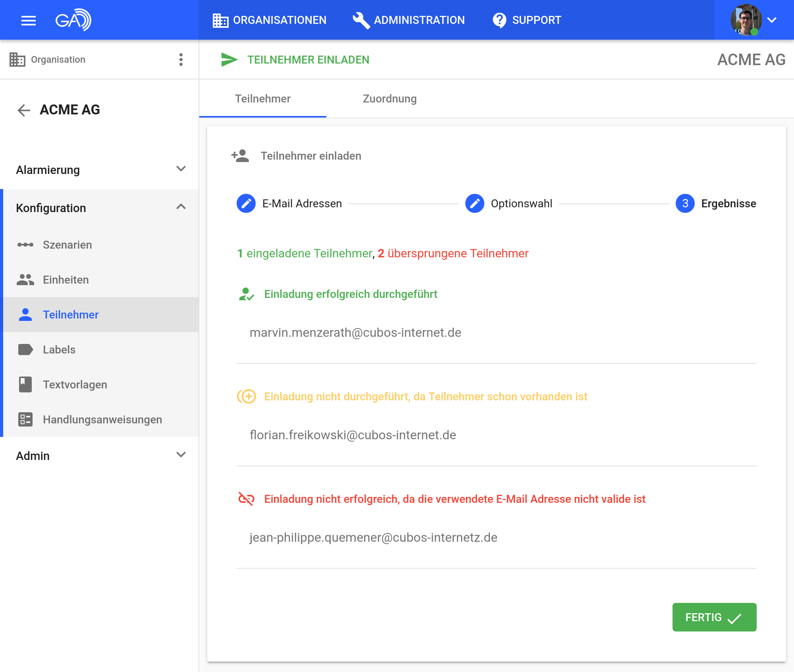The width and height of the screenshot is (794, 672).
Task: Open Labels in the sidebar
Action: pos(59,350)
